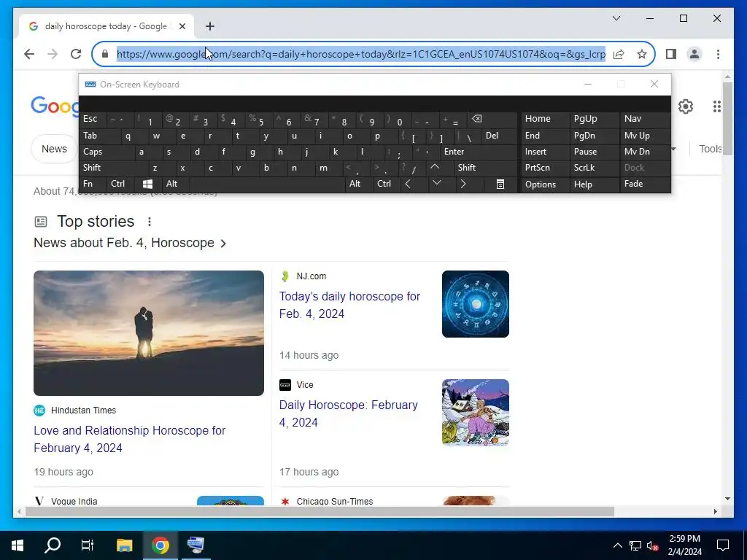The image size is (747, 560).
Task: Open Windows taskbar search
Action: tap(53, 545)
